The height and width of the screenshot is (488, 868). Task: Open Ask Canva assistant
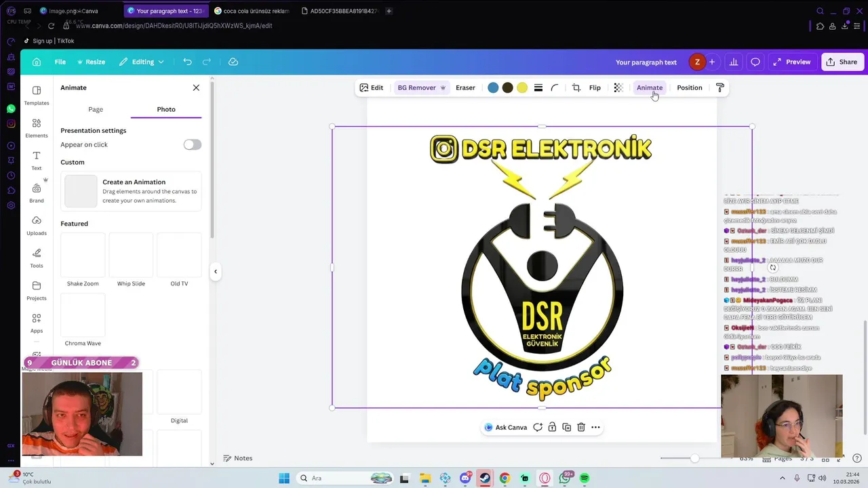point(506,427)
